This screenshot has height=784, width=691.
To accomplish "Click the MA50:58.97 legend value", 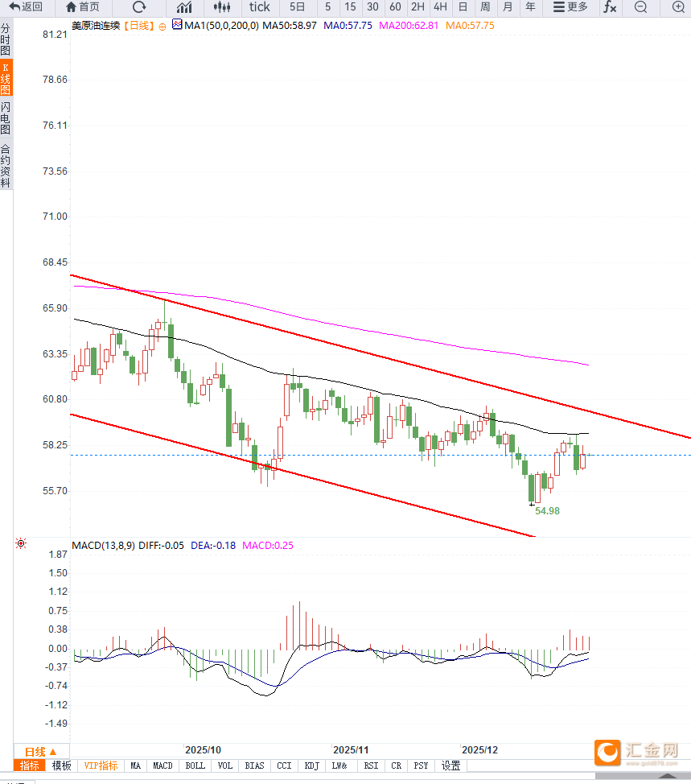I will [290, 26].
